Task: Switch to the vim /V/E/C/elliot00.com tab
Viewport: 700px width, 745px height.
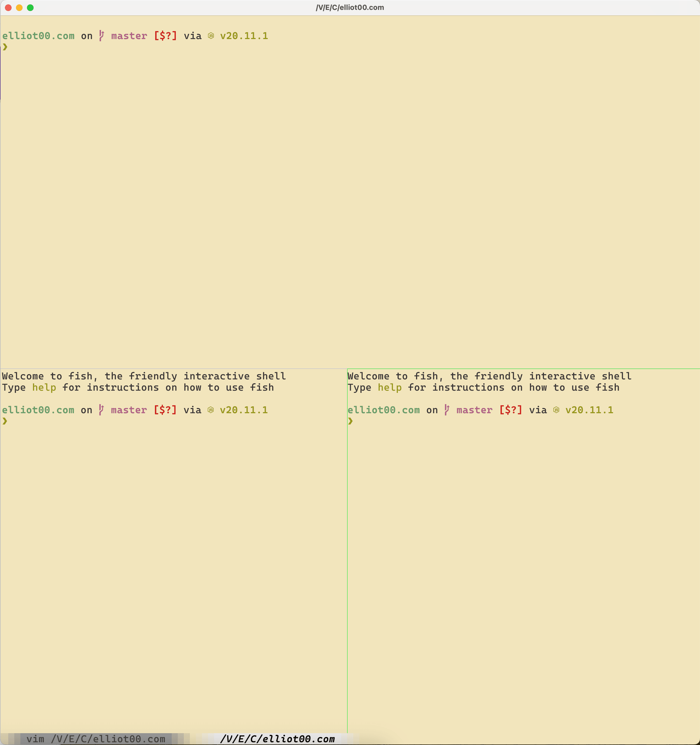Action: coord(95,739)
